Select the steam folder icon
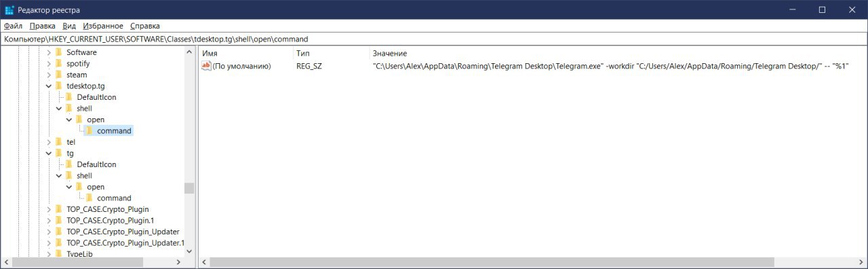Viewport: 868px width, 269px height. tap(59, 75)
